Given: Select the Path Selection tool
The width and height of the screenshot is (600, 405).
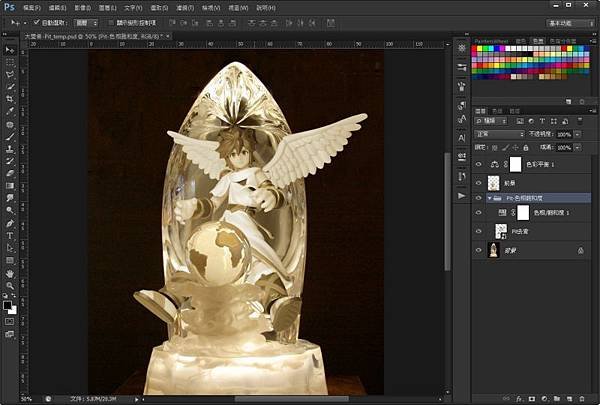Looking at the screenshot, I should 10,248.
